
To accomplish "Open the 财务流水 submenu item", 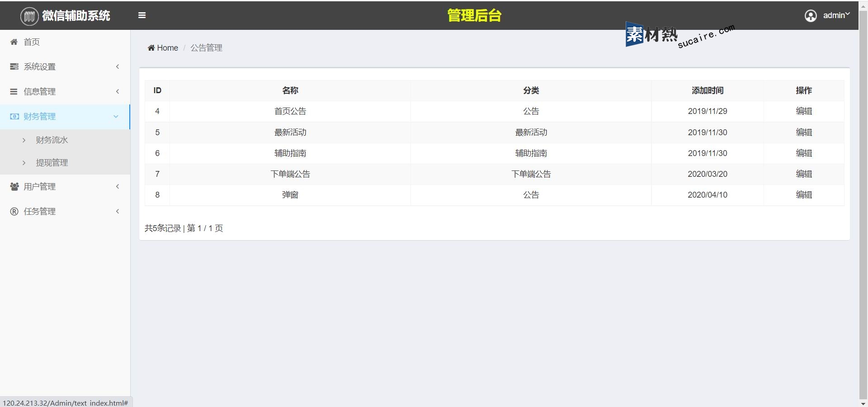I will click(52, 140).
